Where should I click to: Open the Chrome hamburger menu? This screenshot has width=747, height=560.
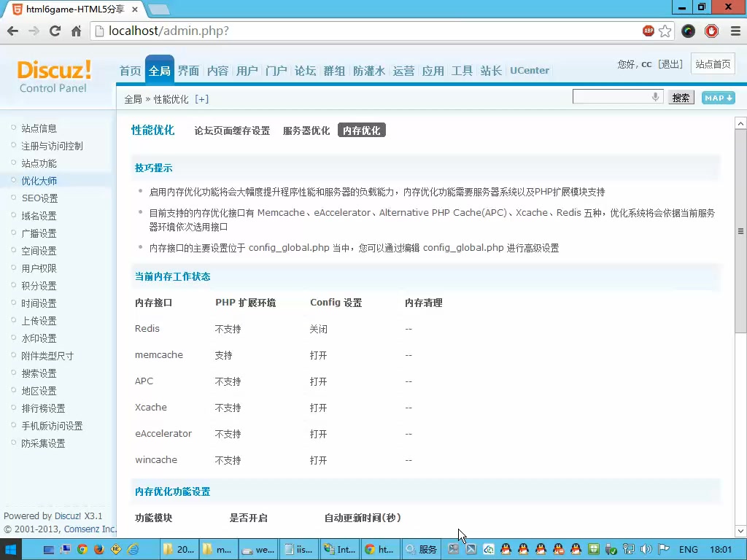click(x=735, y=31)
